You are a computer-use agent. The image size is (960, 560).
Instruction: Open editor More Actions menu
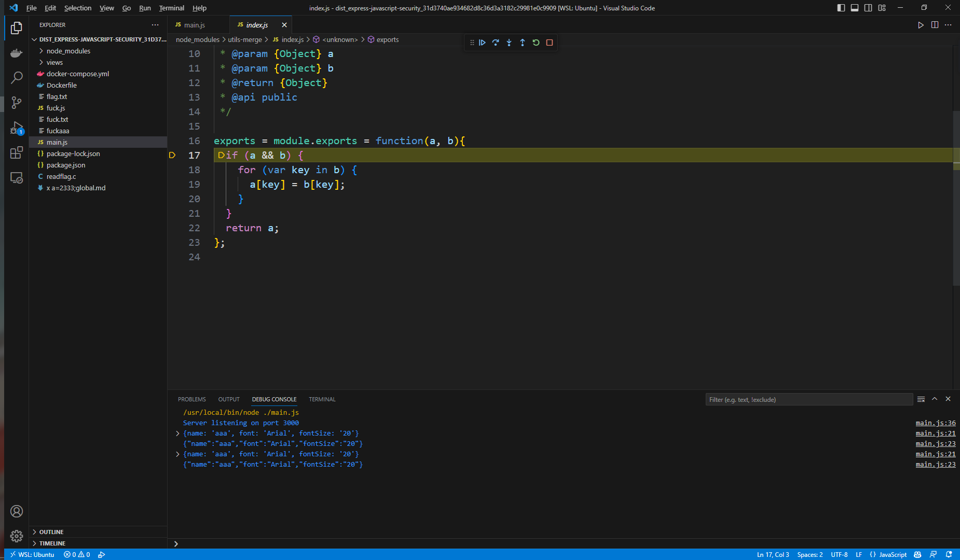(948, 25)
